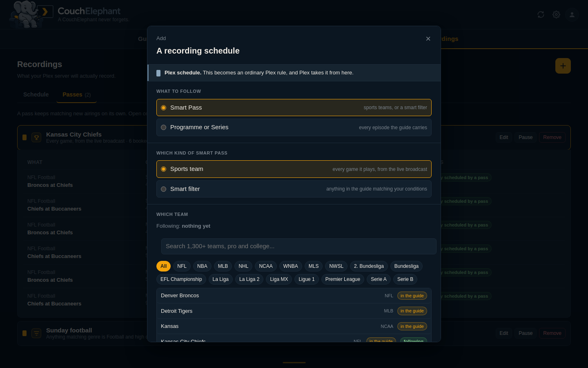Select the Smart Pass radio option

pyautogui.click(x=294, y=108)
